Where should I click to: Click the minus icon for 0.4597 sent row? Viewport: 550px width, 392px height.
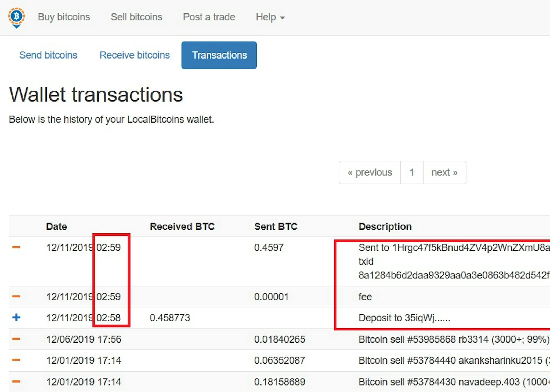[x=16, y=247]
